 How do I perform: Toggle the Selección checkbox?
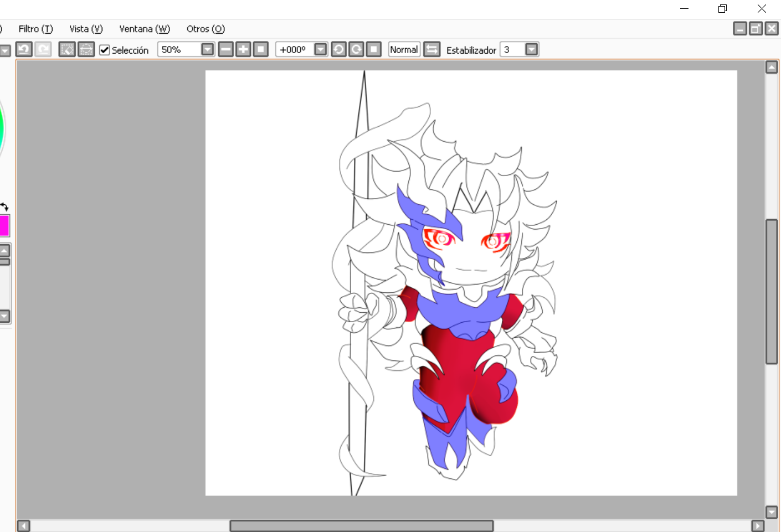coord(105,50)
